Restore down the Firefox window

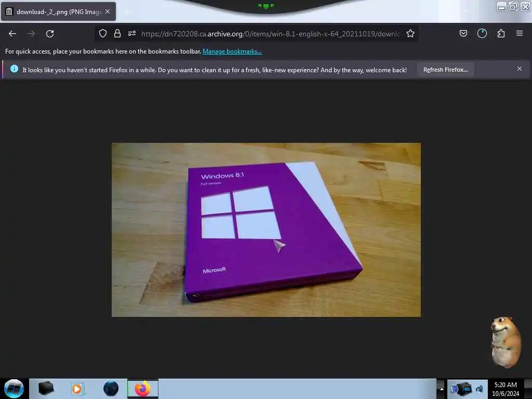514,6
